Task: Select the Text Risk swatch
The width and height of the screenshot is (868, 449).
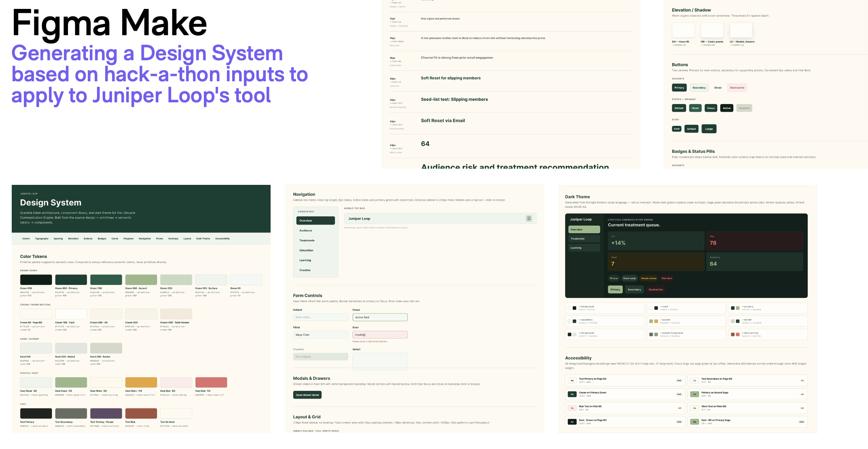Action: tap(141, 413)
